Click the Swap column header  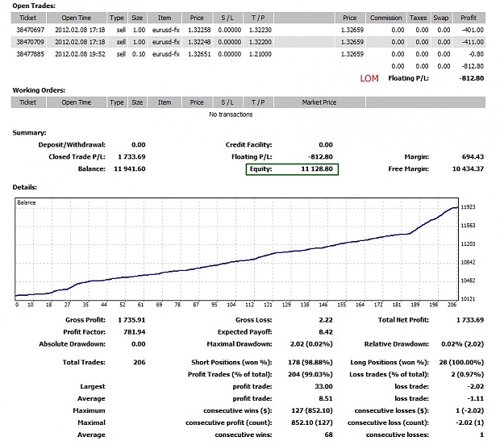click(x=441, y=18)
